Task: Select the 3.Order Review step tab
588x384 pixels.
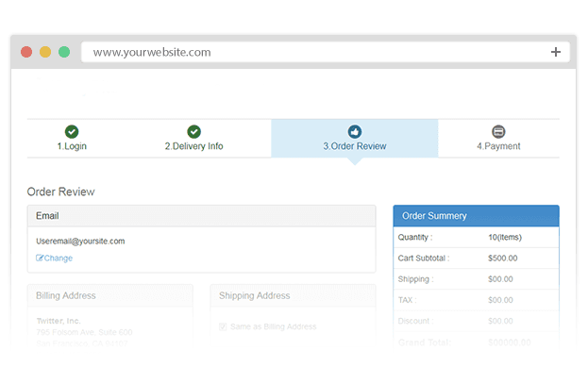Action: 355,139
